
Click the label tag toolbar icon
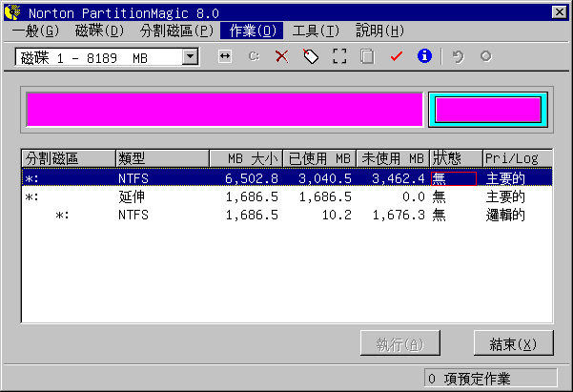311,56
